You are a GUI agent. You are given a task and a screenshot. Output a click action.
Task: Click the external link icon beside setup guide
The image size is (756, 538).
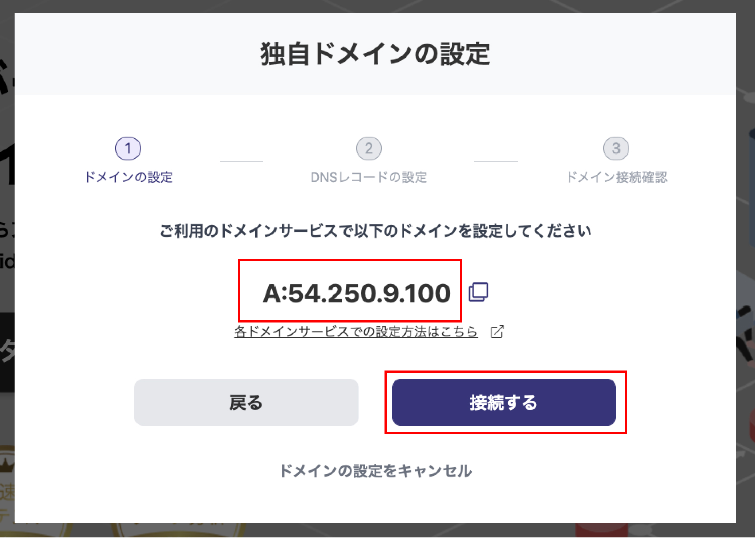point(497,332)
